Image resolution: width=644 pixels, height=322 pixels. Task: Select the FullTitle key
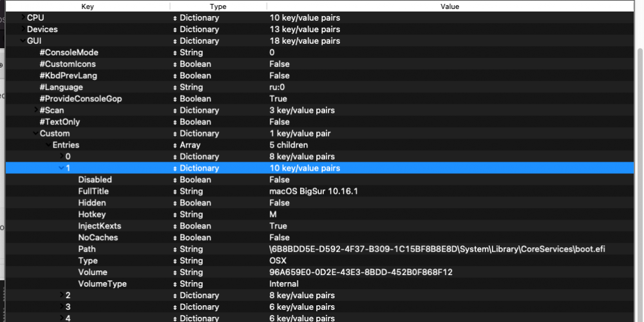pyautogui.click(x=93, y=191)
